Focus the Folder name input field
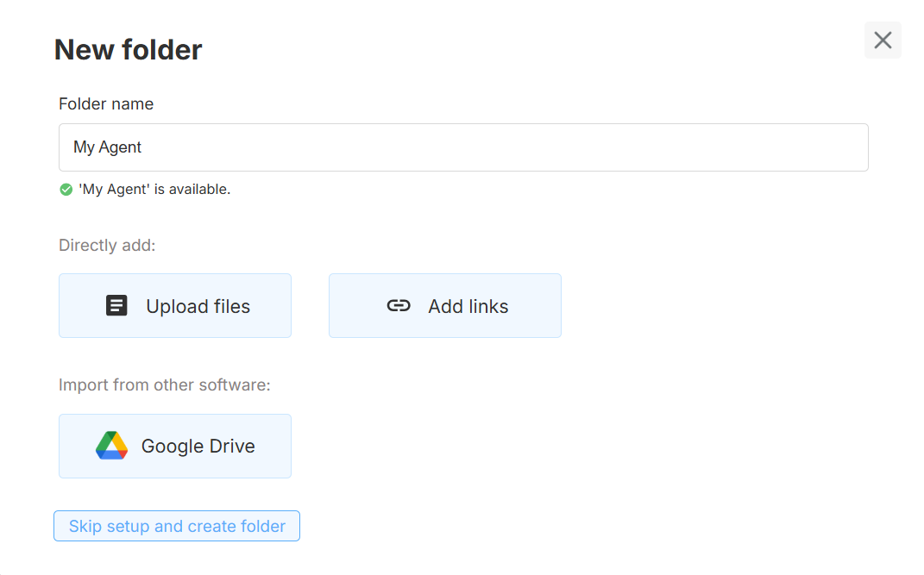This screenshot has height=575, width=924. tap(463, 147)
